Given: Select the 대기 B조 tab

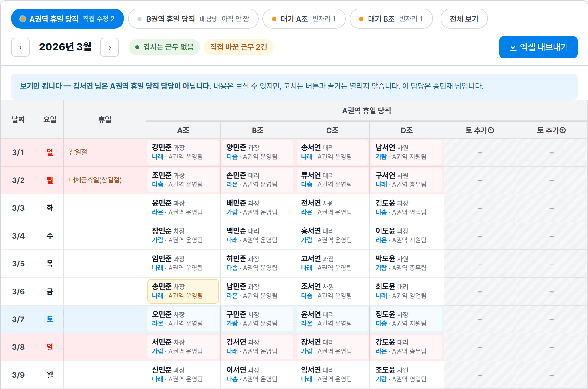Looking at the screenshot, I should (391, 19).
